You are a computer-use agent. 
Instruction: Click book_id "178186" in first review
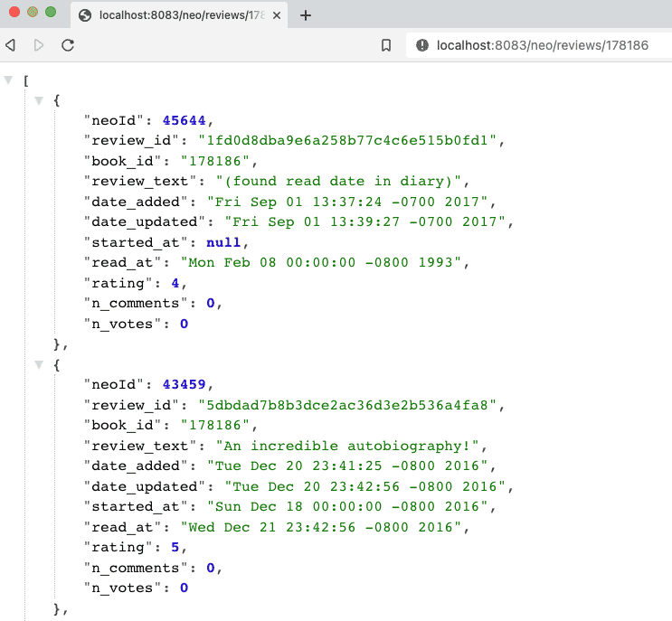214,161
